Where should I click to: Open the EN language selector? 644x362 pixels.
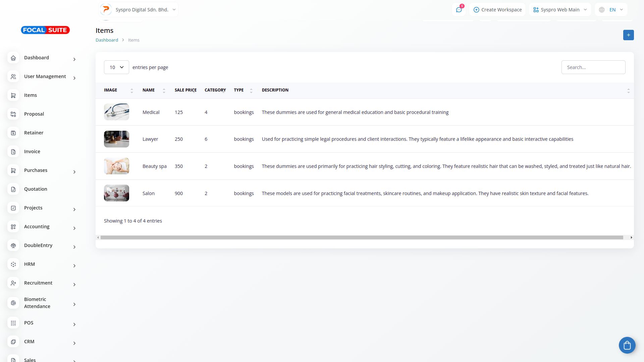coord(611,10)
